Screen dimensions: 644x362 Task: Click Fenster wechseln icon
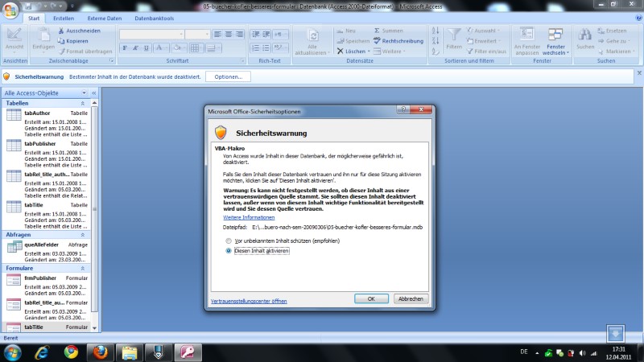[555, 34]
